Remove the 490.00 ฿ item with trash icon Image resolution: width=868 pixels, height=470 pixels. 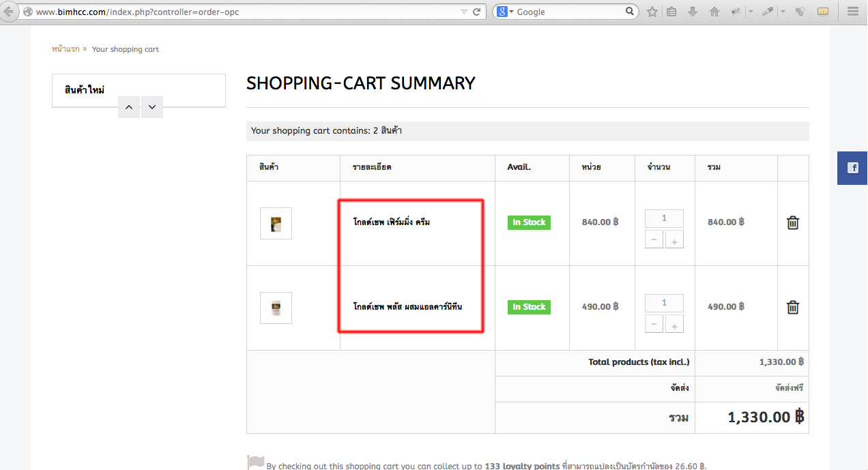(793, 307)
